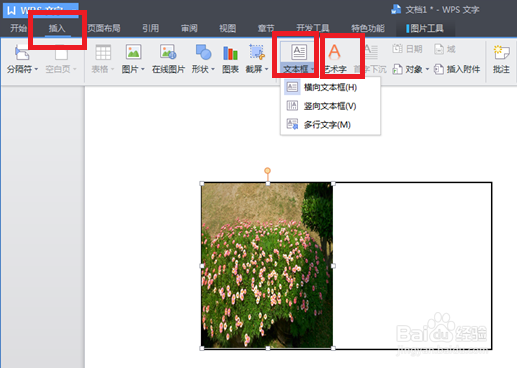Click the empty text box beside the picture
Image resolution: width=517 pixels, height=368 pixels.
(412, 266)
